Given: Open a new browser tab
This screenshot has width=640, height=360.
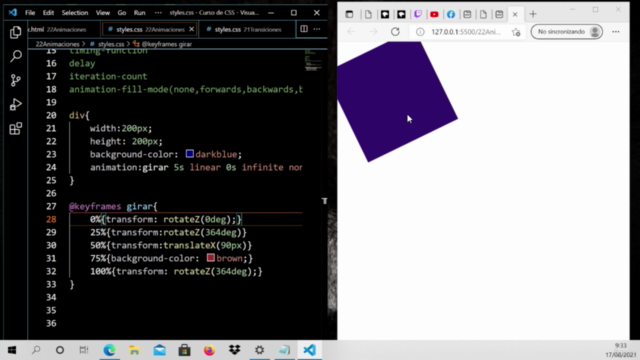Looking at the screenshot, I should point(533,14).
